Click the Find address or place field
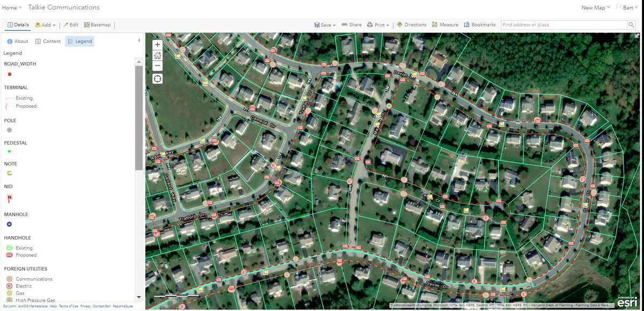This screenshot has width=644, height=311. tap(561, 25)
